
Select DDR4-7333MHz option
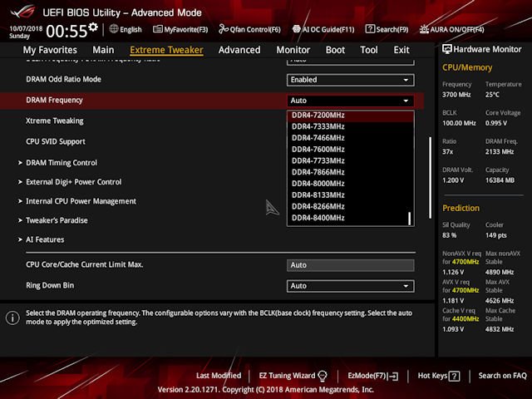pyautogui.click(x=350, y=126)
